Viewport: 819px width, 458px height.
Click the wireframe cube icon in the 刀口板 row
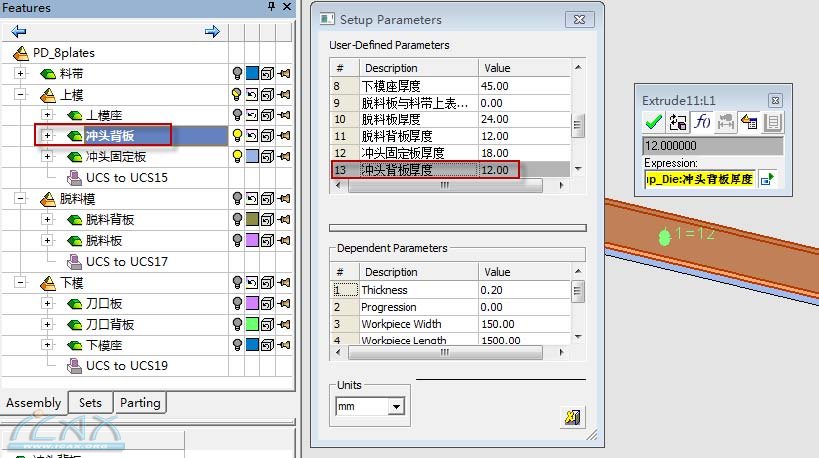coord(267,303)
